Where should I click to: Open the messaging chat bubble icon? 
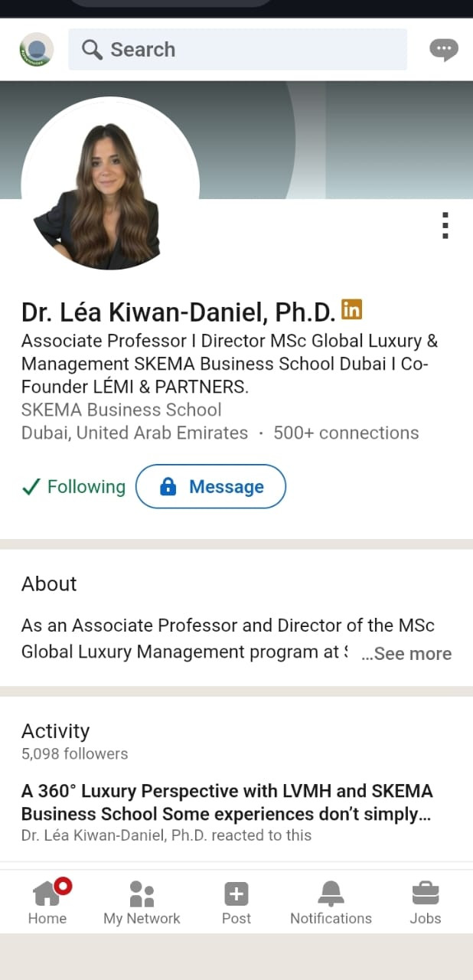coord(444,50)
